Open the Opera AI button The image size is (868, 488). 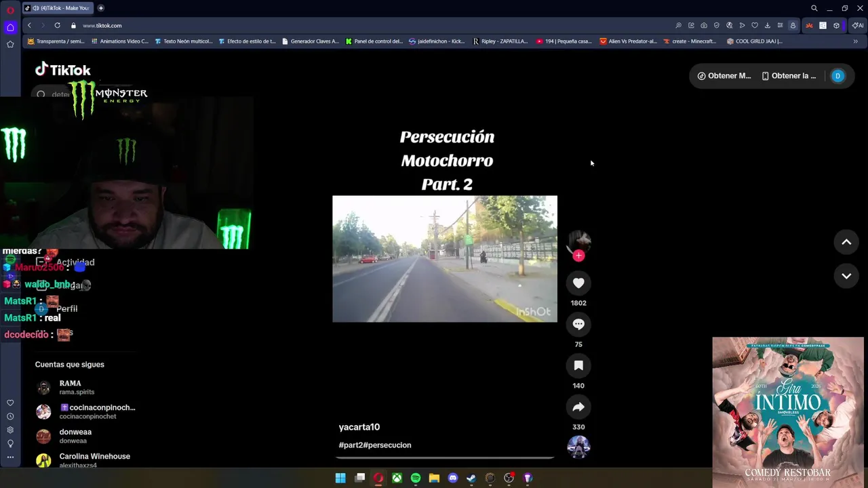pos(858,26)
